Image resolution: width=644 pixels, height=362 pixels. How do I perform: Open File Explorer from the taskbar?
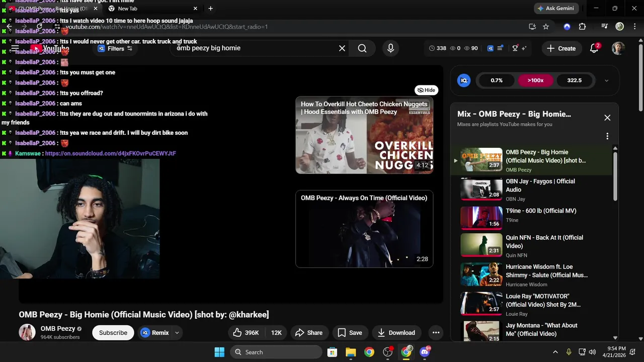pos(351,352)
